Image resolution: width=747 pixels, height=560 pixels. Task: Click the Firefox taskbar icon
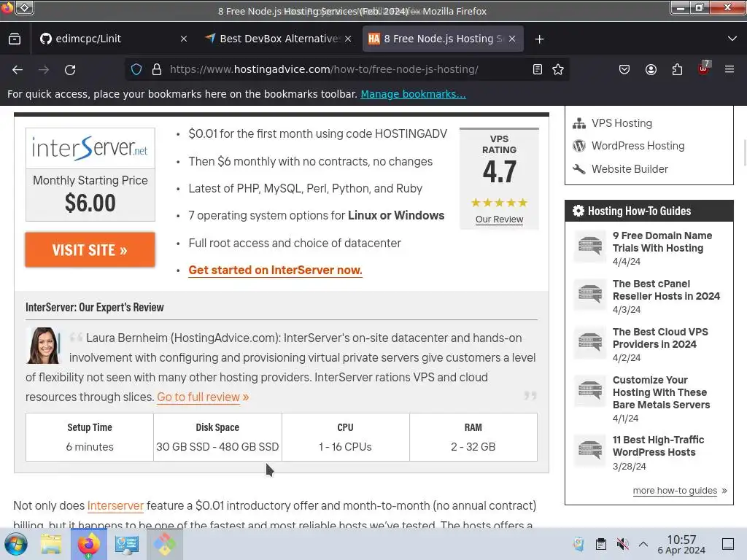coord(89,544)
